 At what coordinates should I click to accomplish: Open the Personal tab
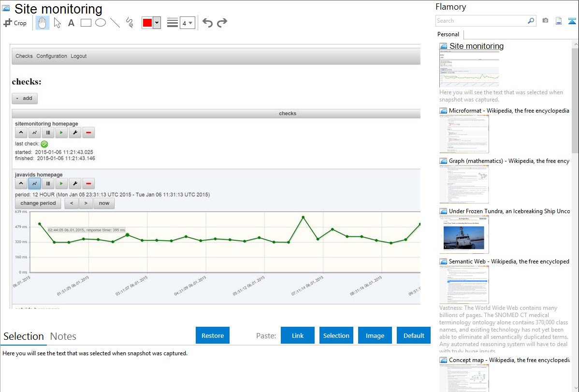448,34
